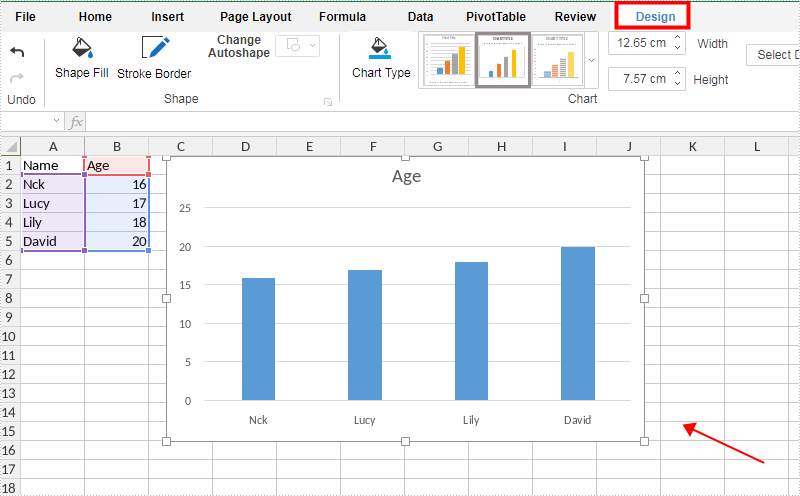Click the Lucy category axis label
800x496 pixels.
(x=365, y=420)
